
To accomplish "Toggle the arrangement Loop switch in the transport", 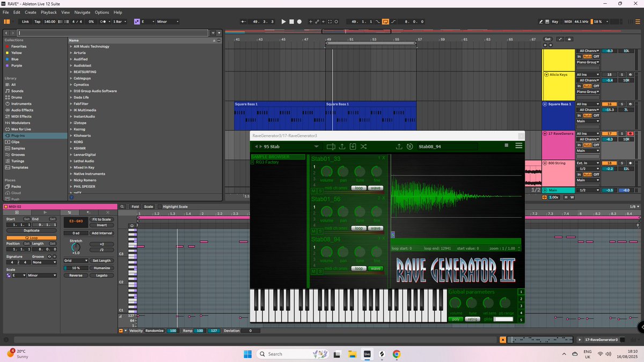I will click(x=385, y=21).
